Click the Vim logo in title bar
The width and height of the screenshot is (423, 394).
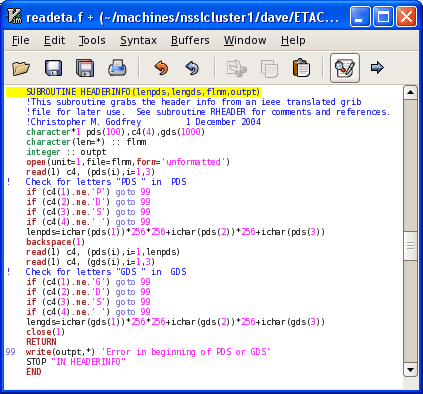14,16
